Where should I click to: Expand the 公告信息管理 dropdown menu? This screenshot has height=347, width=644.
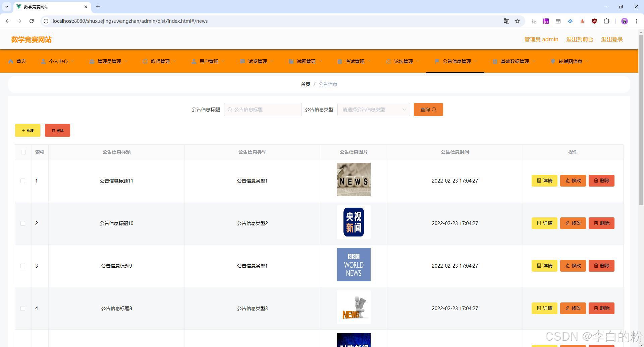click(455, 61)
